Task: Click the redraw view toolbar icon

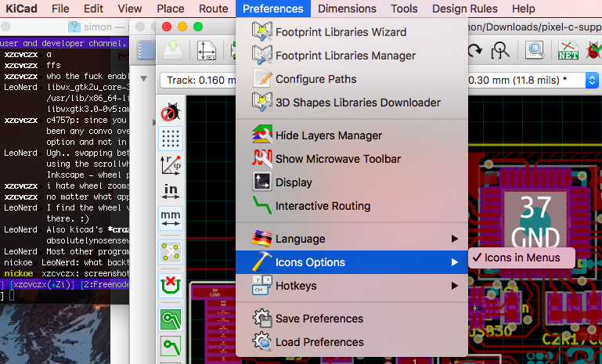Action: [x=474, y=51]
